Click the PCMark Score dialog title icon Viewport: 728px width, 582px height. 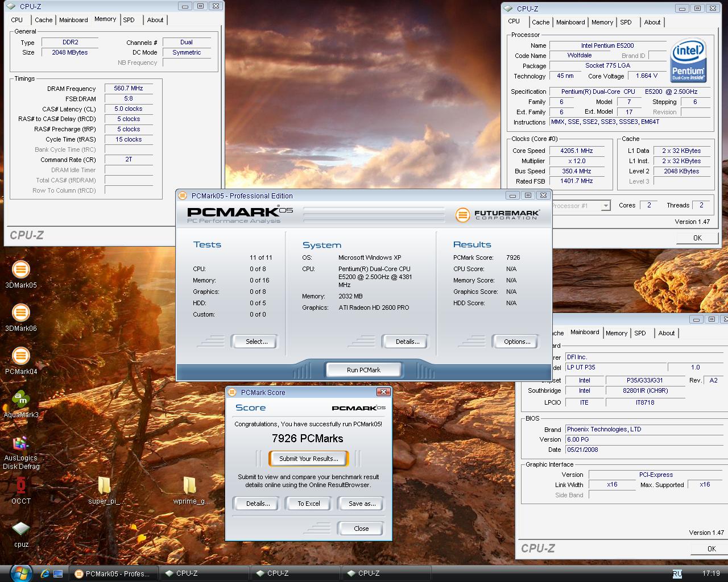(x=232, y=392)
